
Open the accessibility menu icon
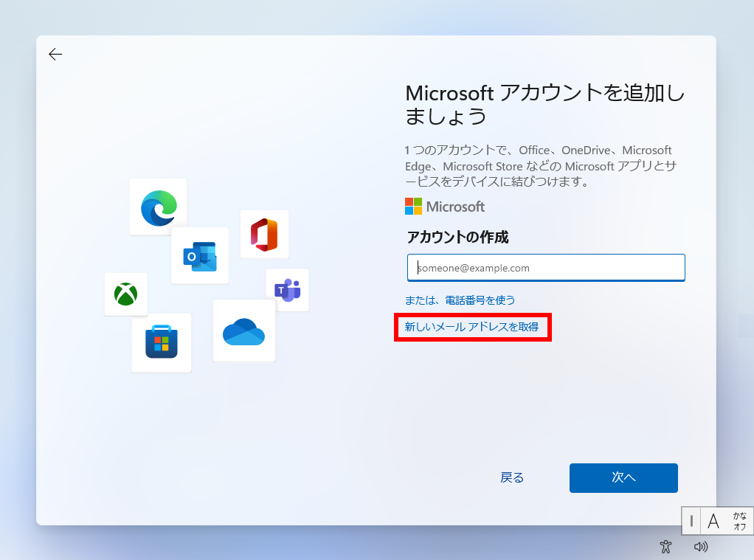coord(666,547)
